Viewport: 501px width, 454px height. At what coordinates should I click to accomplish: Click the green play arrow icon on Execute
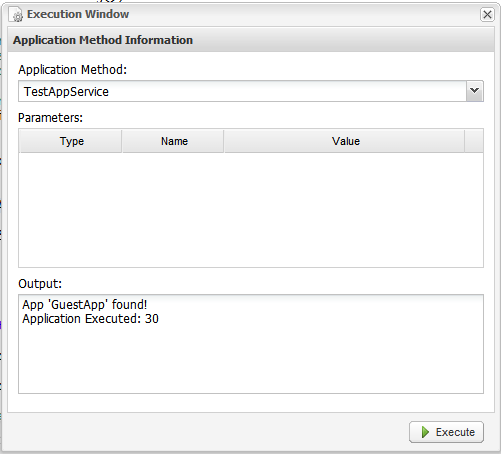(x=425, y=432)
